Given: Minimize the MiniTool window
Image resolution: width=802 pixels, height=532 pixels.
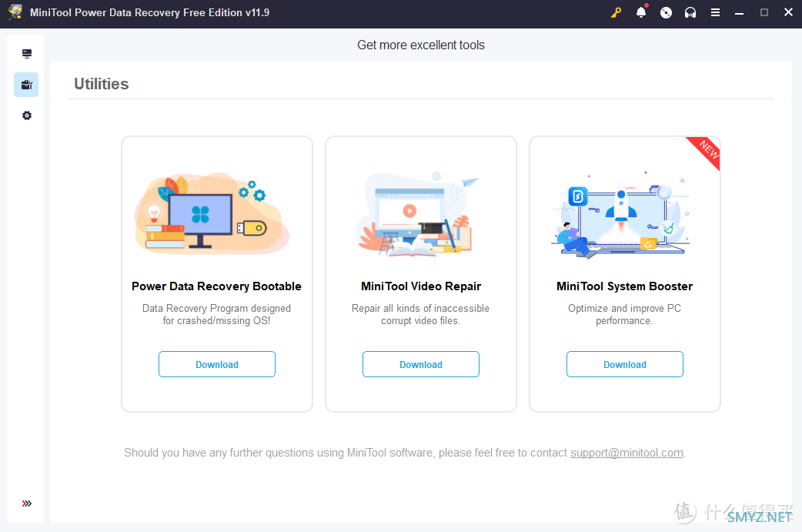Looking at the screenshot, I should point(739,13).
